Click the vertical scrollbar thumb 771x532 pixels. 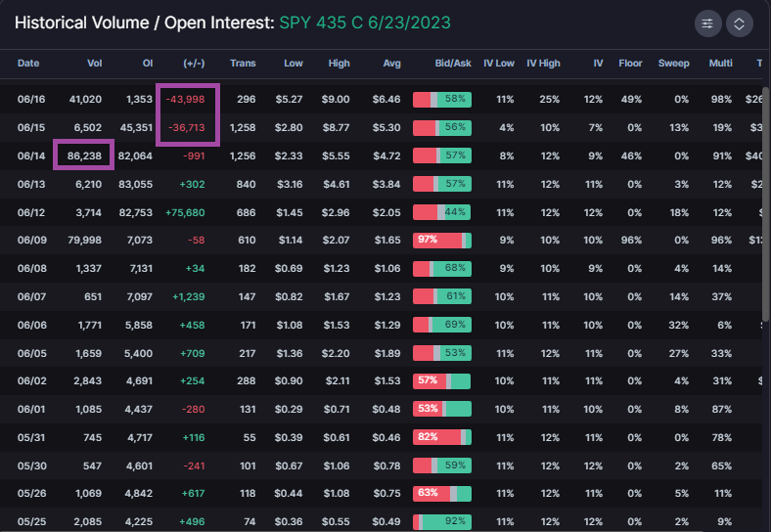tap(765, 205)
